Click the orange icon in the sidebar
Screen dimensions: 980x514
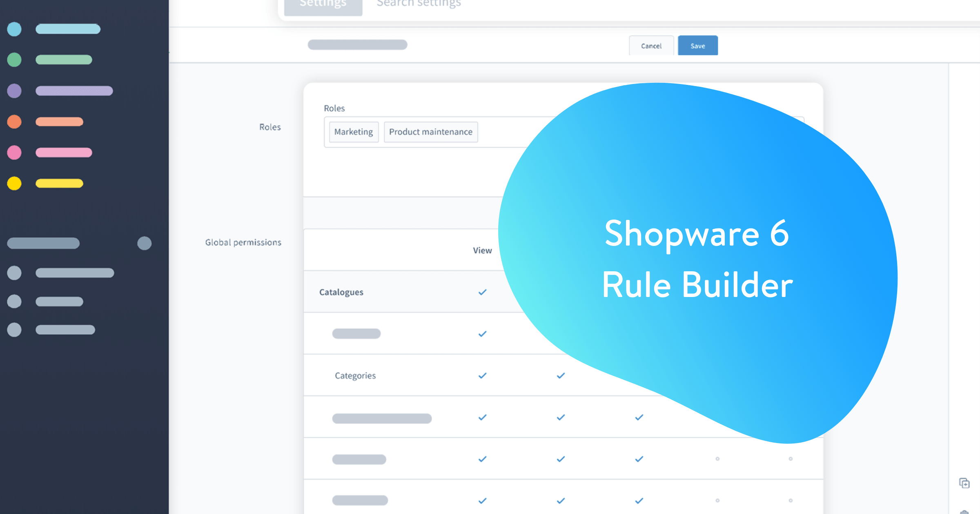pyautogui.click(x=14, y=122)
